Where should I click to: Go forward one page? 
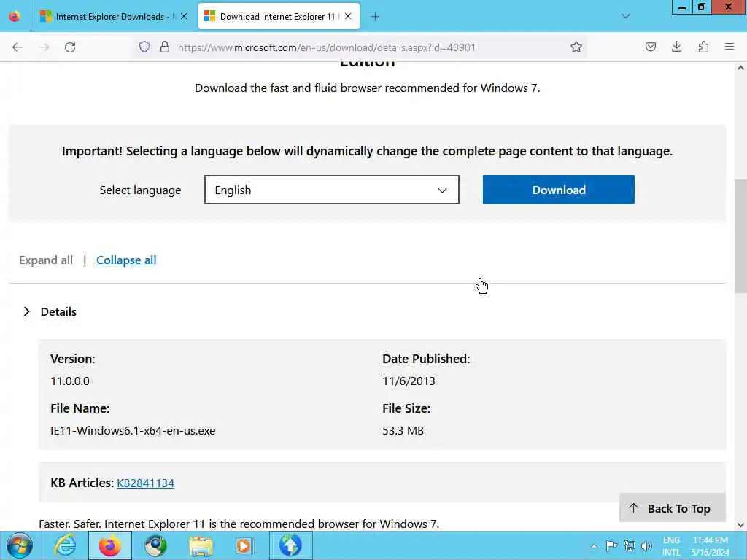click(x=44, y=47)
